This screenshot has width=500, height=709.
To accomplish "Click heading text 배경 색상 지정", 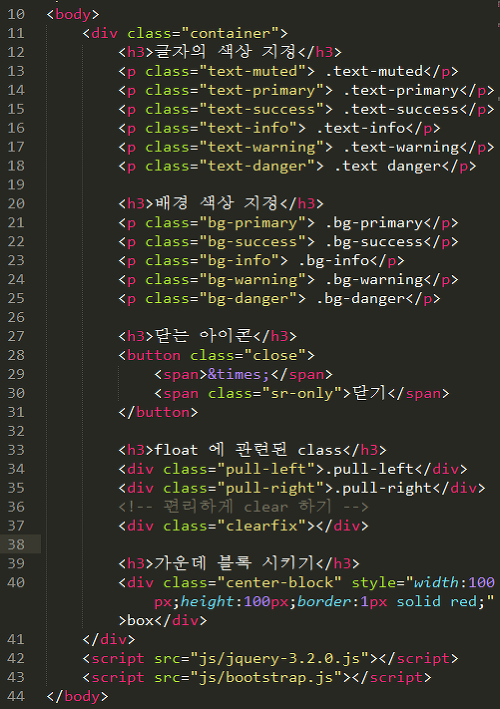I will click(x=217, y=203).
